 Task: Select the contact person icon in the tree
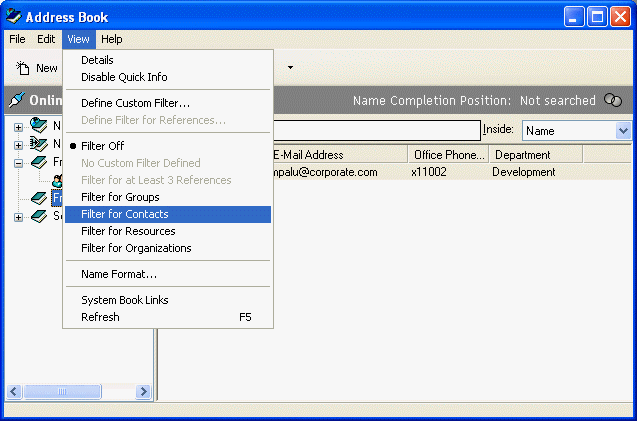tap(58, 180)
